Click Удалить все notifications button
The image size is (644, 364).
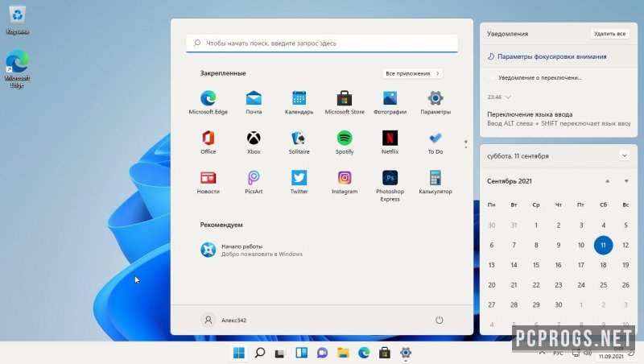(609, 34)
